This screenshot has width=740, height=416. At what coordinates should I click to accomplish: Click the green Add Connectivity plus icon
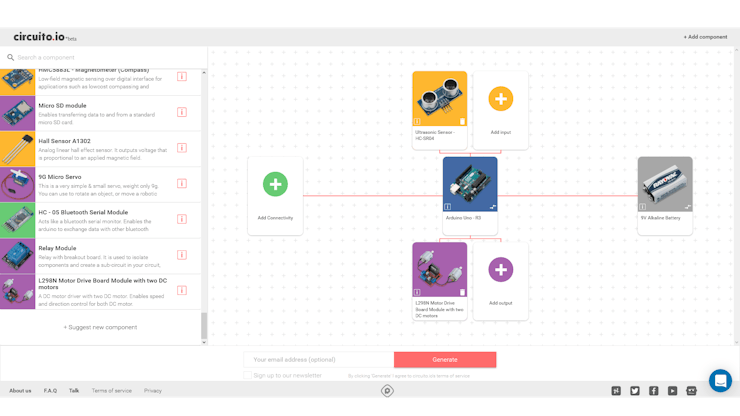275,184
